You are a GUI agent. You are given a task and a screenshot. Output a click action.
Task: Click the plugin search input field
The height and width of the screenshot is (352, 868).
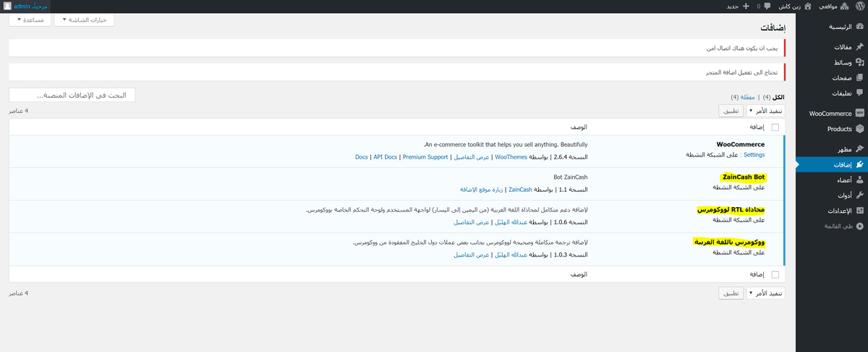pos(72,95)
